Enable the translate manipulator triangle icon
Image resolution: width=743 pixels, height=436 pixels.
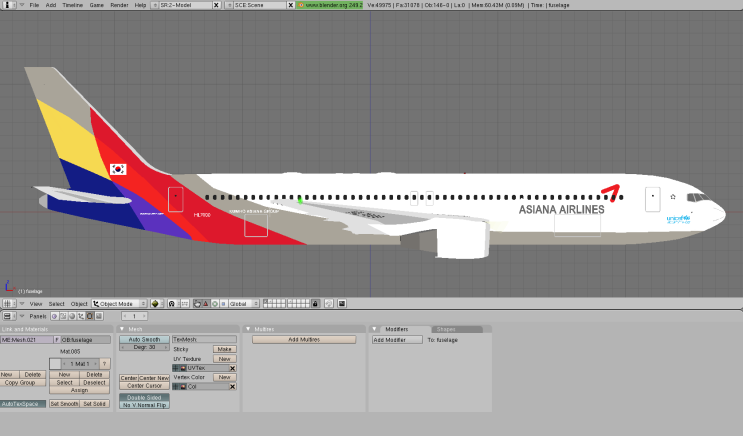tap(206, 304)
